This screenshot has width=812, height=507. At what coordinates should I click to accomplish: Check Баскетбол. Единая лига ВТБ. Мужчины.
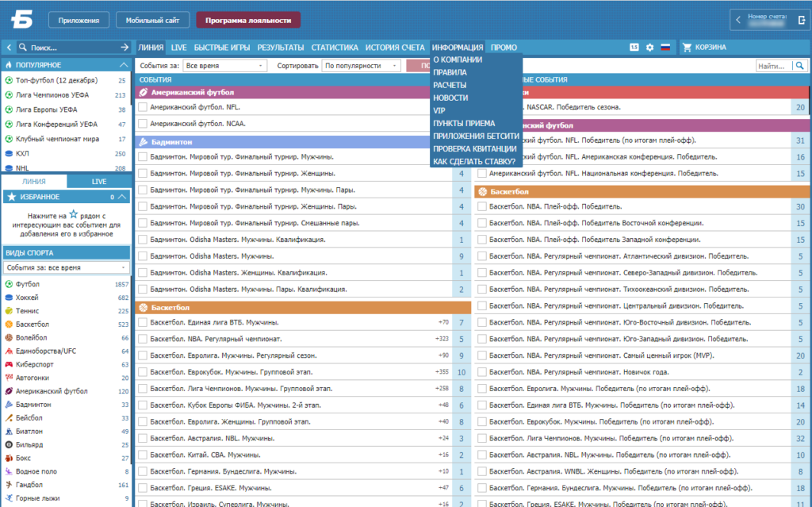143,322
